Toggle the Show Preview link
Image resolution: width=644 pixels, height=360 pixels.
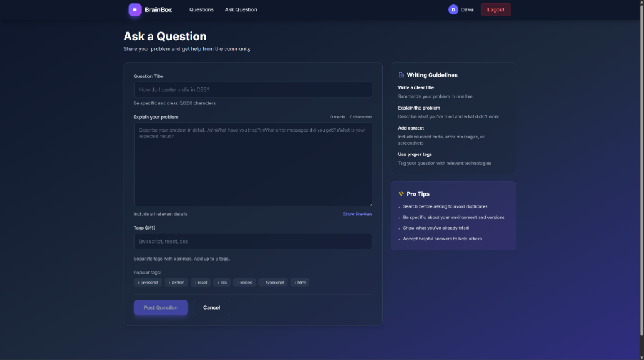357,214
